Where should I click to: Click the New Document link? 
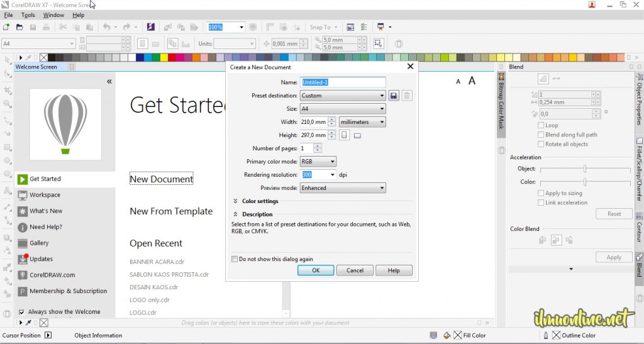(162, 179)
